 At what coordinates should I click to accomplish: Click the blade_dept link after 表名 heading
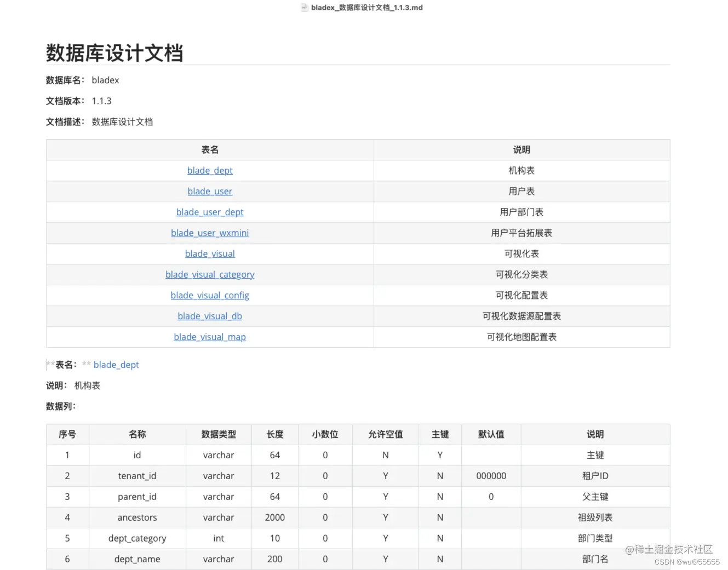(x=116, y=365)
